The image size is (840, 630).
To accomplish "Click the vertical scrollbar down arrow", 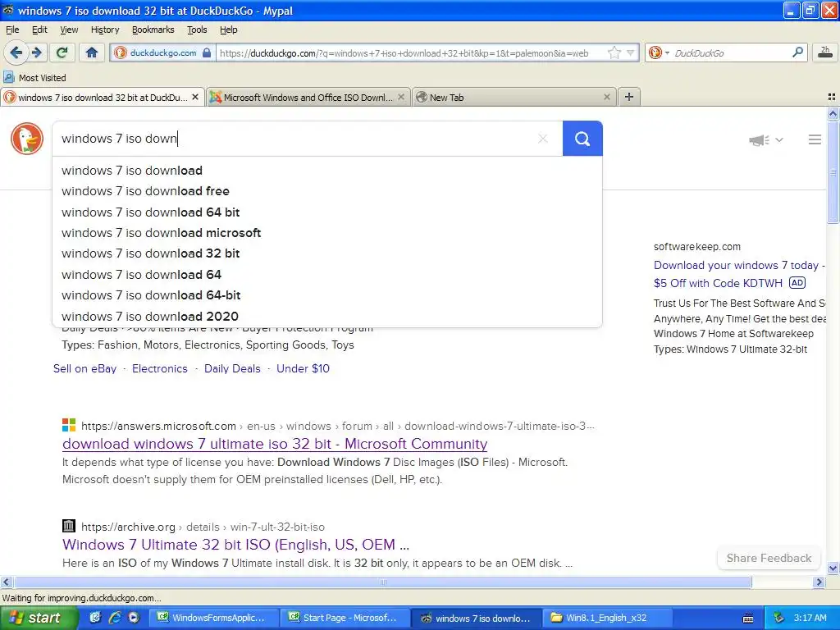I will [x=833, y=568].
